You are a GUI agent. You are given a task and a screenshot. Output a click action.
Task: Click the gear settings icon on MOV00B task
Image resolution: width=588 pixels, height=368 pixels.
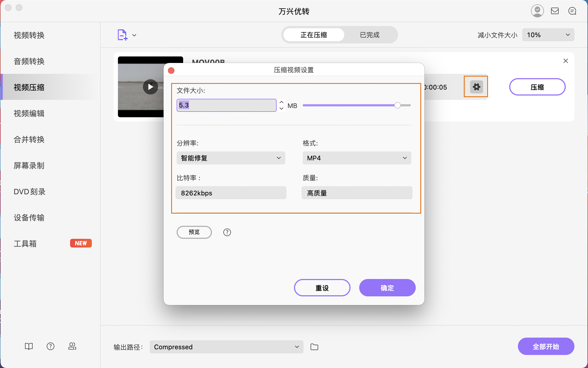[476, 87]
